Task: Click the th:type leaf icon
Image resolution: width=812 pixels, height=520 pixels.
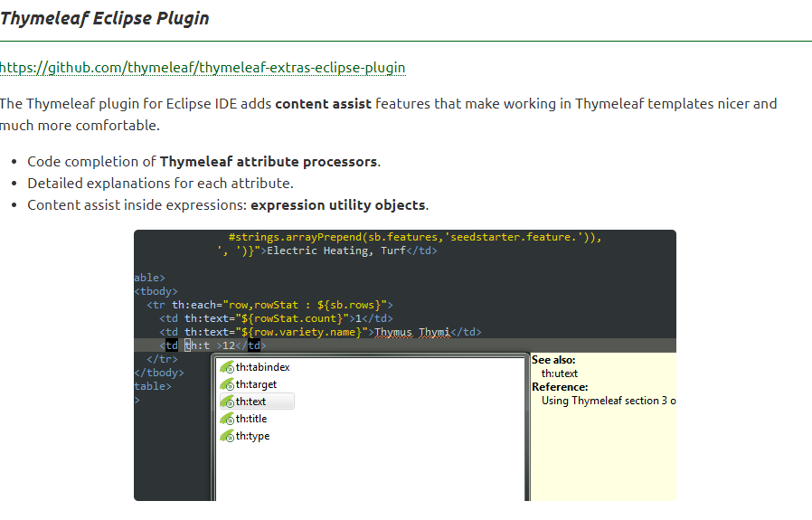Action: tap(227, 436)
